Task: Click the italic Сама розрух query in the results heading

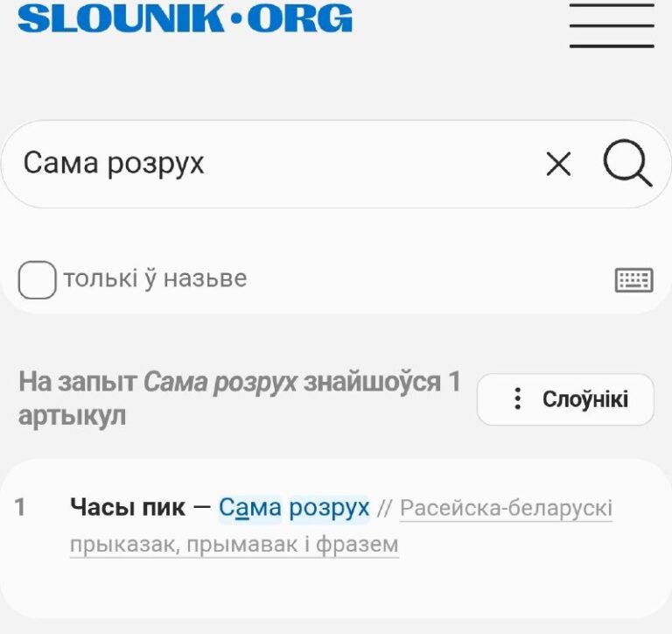Action: (x=220, y=383)
